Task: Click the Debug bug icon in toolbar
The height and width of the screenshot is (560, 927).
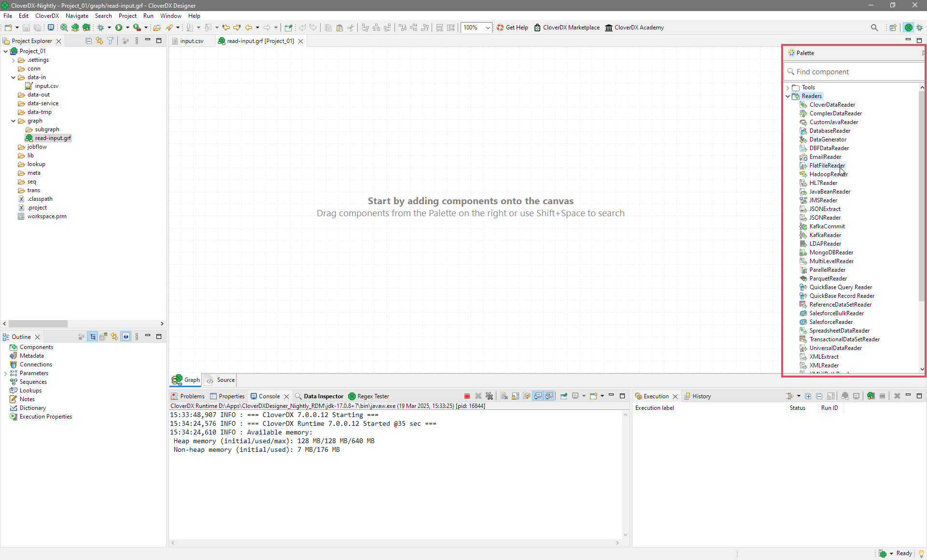Action: (101, 28)
